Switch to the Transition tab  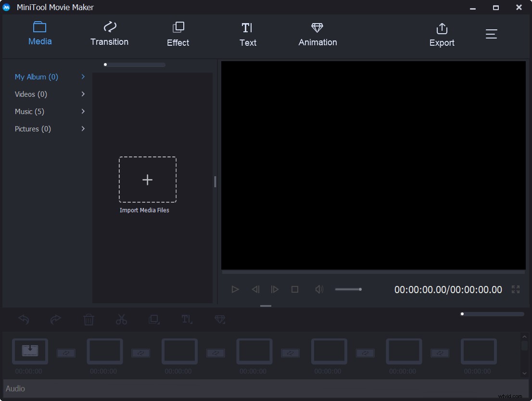coord(109,34)
